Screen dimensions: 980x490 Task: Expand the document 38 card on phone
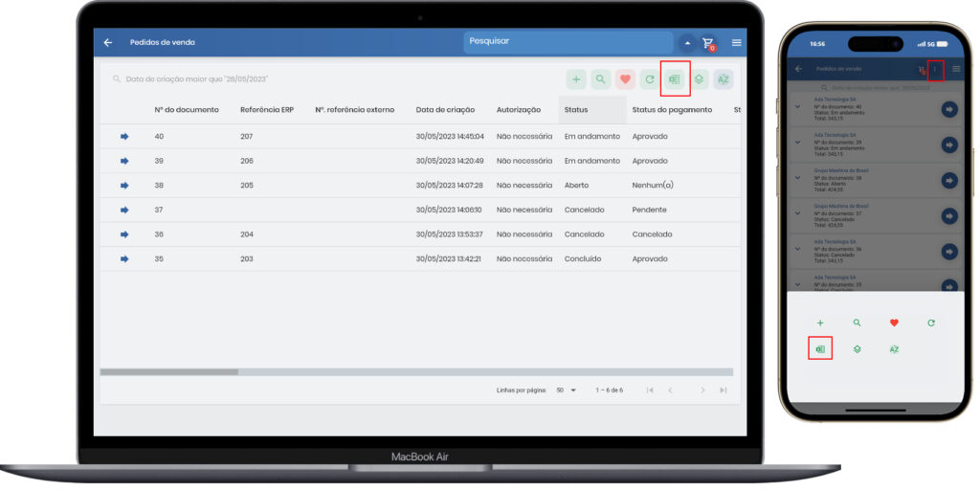(797, 177)
